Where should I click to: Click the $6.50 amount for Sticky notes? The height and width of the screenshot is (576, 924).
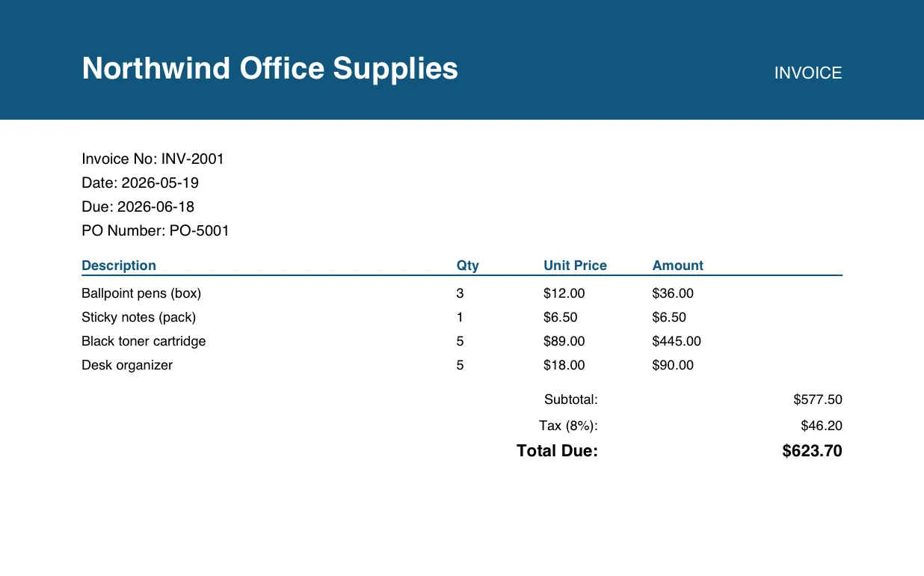pyautogui.click(x=669, y=317)
